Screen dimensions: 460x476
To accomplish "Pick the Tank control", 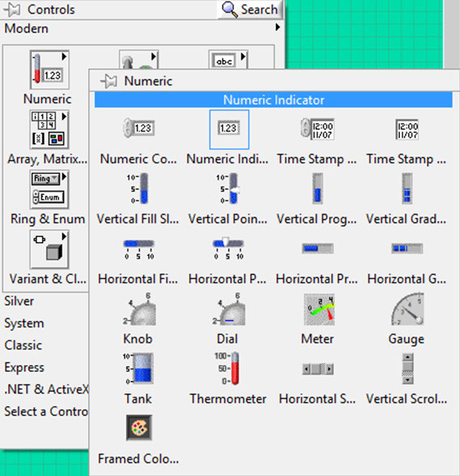I will click(x=138, y=368).
